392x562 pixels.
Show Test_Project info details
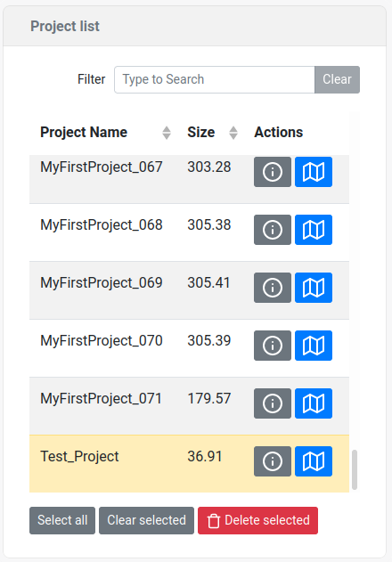[x=273, y=461]
